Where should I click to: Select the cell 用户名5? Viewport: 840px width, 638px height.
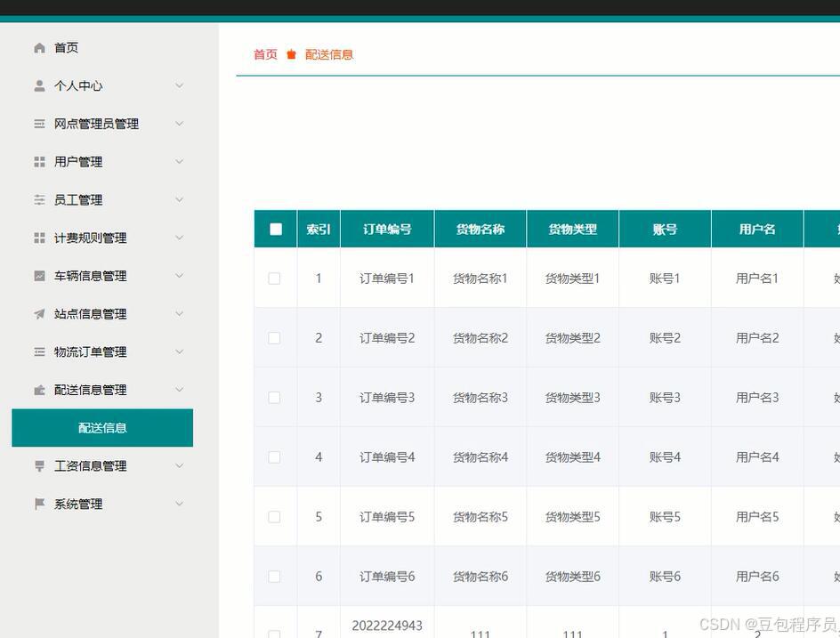[x=757, y=517]
